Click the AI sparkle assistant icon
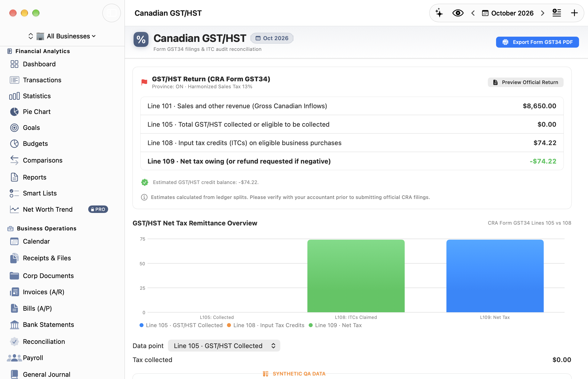 click(x=439, y=13)
